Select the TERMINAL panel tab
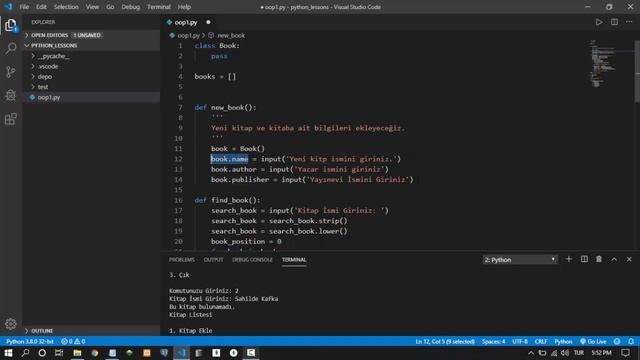Viewport: 640px width, 360px height. click(x=294, y=260)
